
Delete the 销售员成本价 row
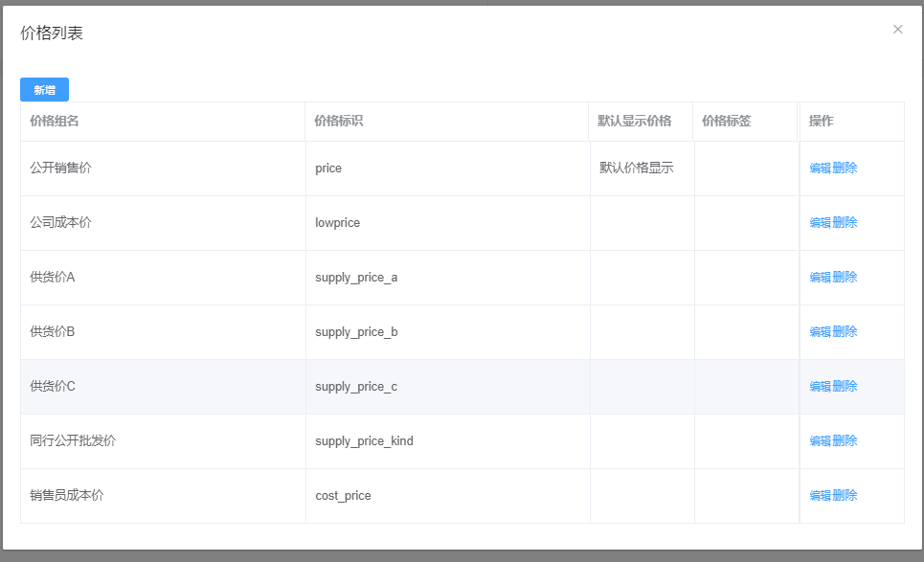point(845,496)
